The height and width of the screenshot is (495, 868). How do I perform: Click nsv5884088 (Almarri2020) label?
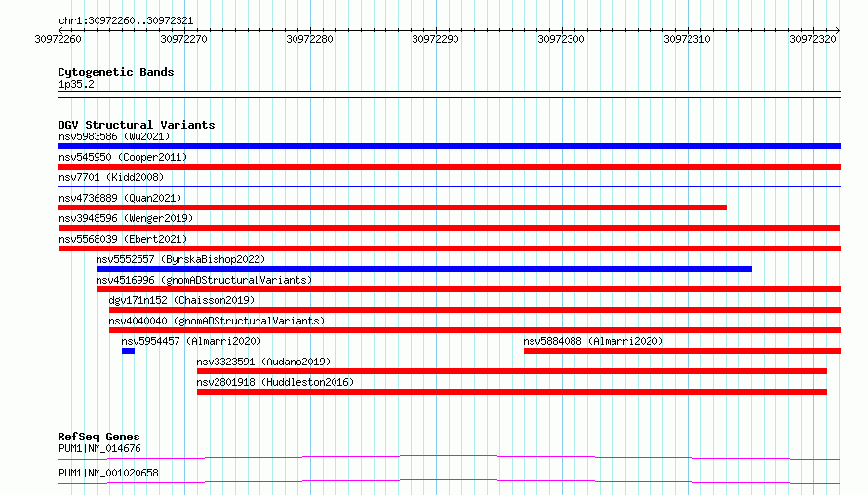tap(593, 341)
